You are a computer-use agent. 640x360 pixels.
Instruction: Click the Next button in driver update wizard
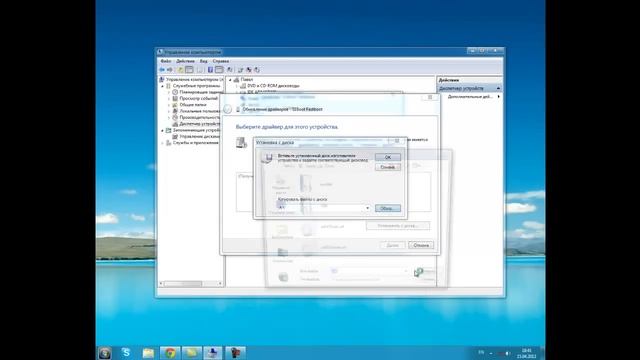(393, 245)
